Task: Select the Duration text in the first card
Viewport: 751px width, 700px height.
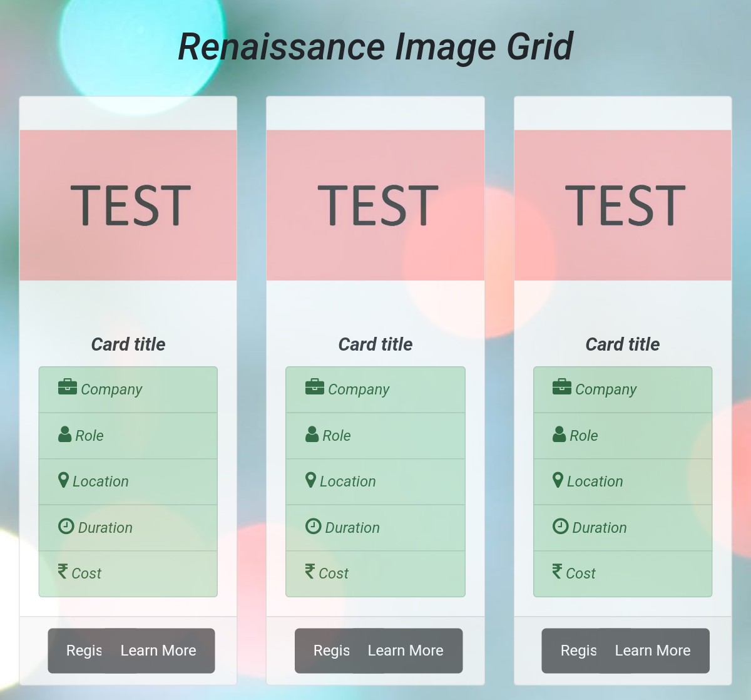Action: [105, 528]
